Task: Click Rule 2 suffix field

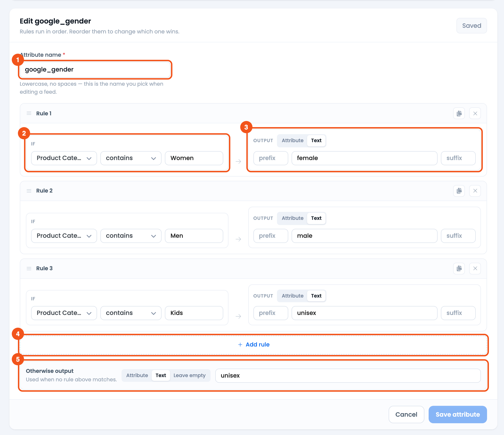Action: point(458,236)
